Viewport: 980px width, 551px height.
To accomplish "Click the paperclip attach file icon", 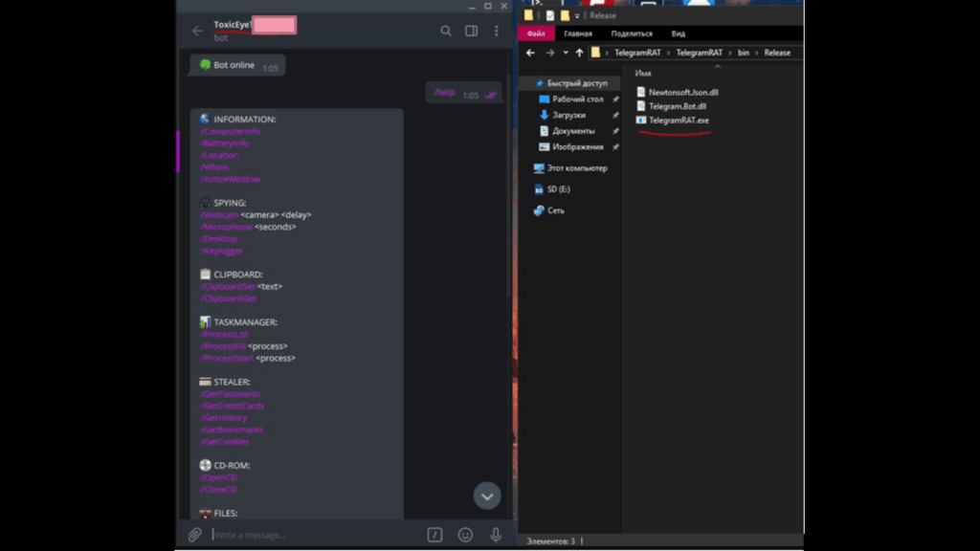I will 194,535.
